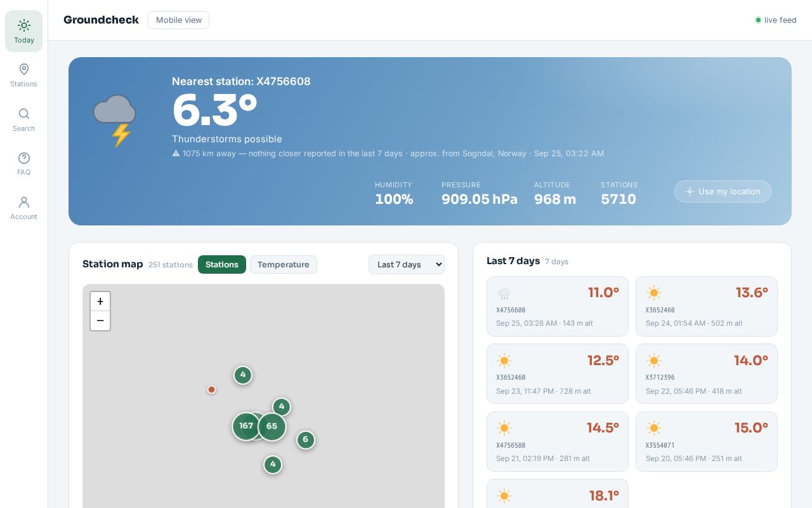Toggle Mobile view layout
This screenshot has height=508, width=812.
point(179,20)
